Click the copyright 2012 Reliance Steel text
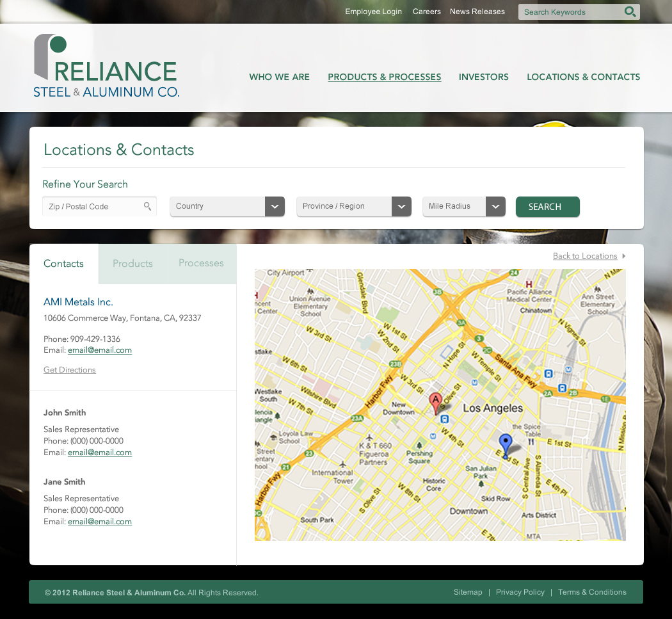 (151, 593)
